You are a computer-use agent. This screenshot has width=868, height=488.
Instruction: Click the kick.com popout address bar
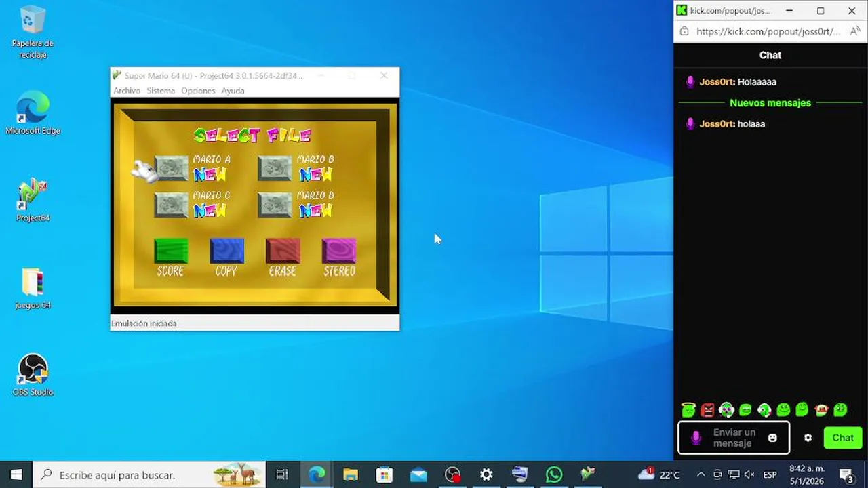(x=768, y=31)
